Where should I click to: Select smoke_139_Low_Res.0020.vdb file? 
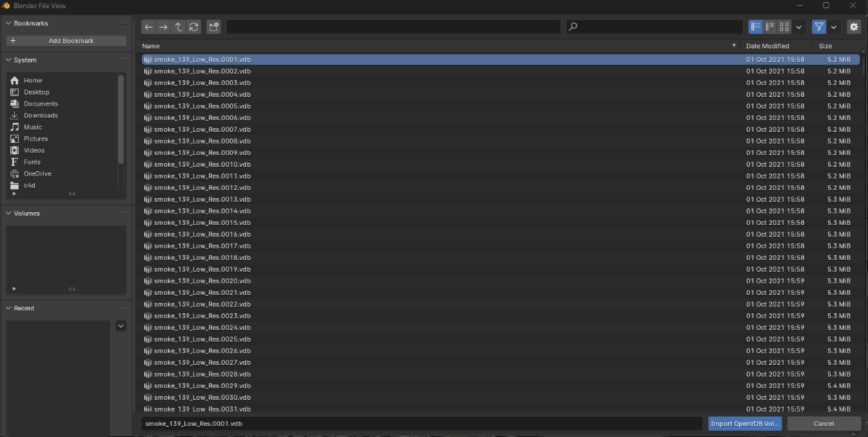[501, 281]
